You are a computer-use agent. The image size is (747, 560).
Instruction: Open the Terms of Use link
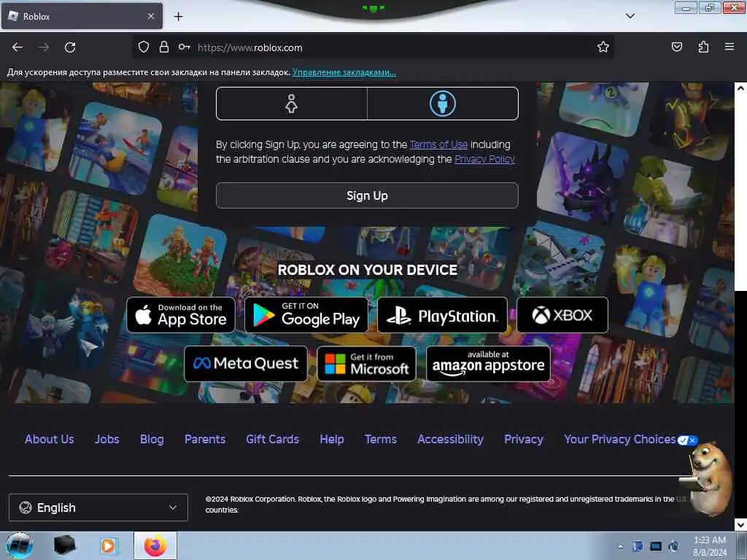[x=438, y=144]
